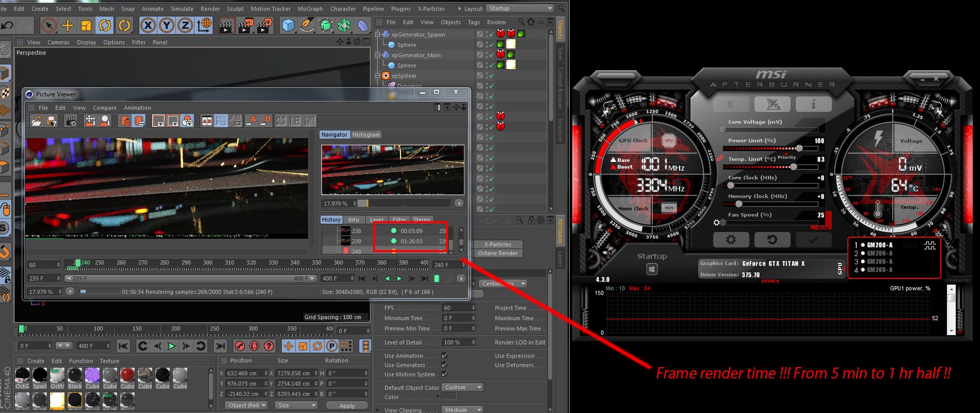Click the Afterburner information i button
This screenshot has height=413, width=980.
(x=813, y=104)
